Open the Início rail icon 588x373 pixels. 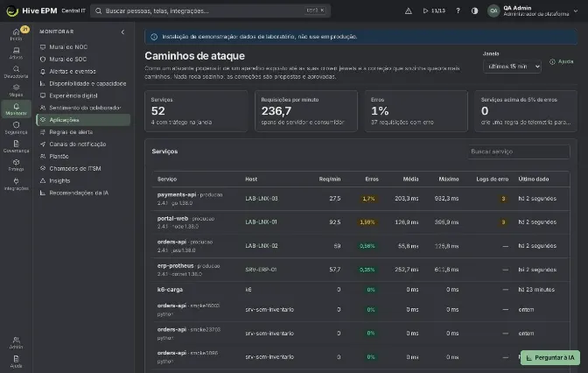pos(16,34)
